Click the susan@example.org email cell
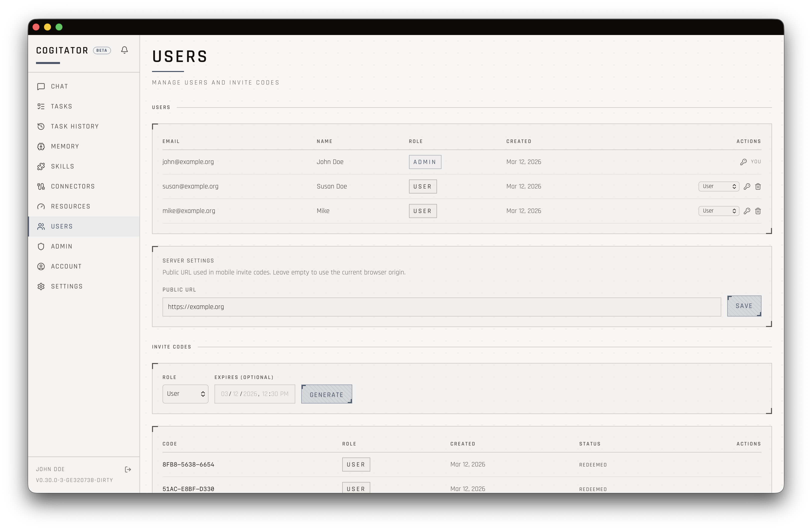This screenshot has height=530, width=812. click(x=190, y=186)
